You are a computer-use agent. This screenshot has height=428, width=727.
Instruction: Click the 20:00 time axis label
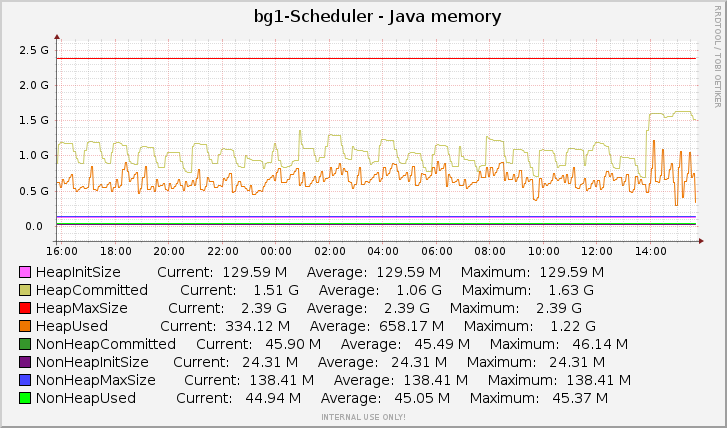coord(169,252)
